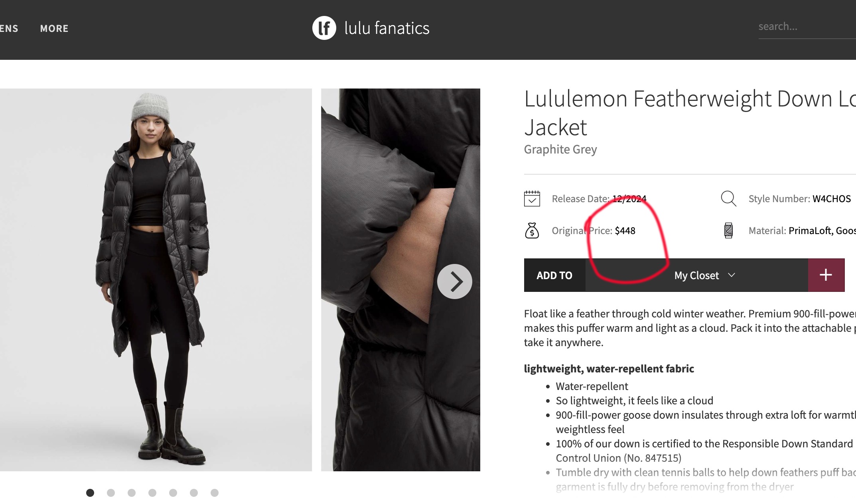Click the ADD TO button label
Image resolution: width=856 pixels, height=504 pixels.
(554, 275)
